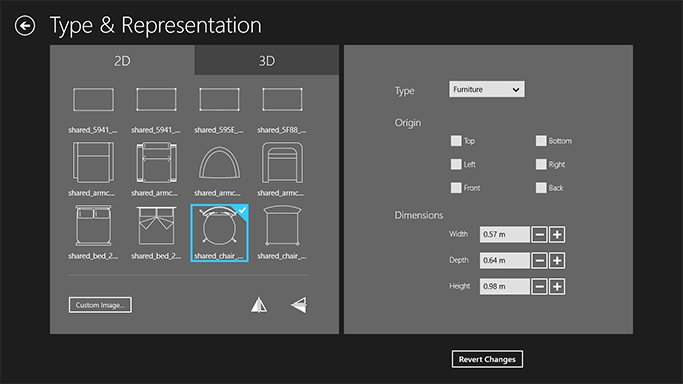Viewport: 683px width, 384px height.
Task: Open the Type dropdown set to Furniture
Action: click(487, 89)
